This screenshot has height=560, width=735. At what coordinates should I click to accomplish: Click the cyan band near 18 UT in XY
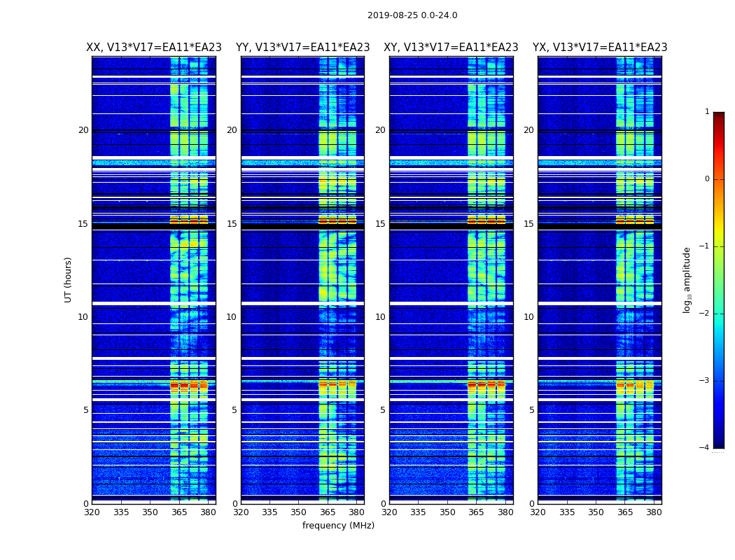(x=451, y=163)
